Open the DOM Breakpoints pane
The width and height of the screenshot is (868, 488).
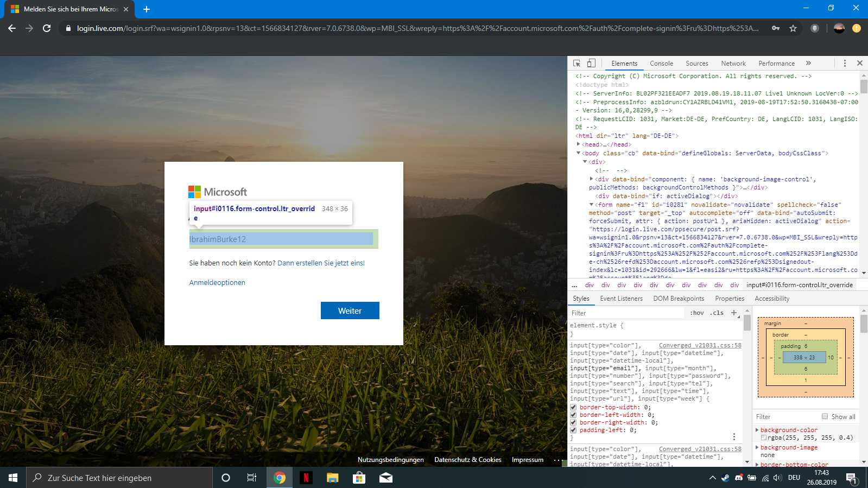click(679, 299)
